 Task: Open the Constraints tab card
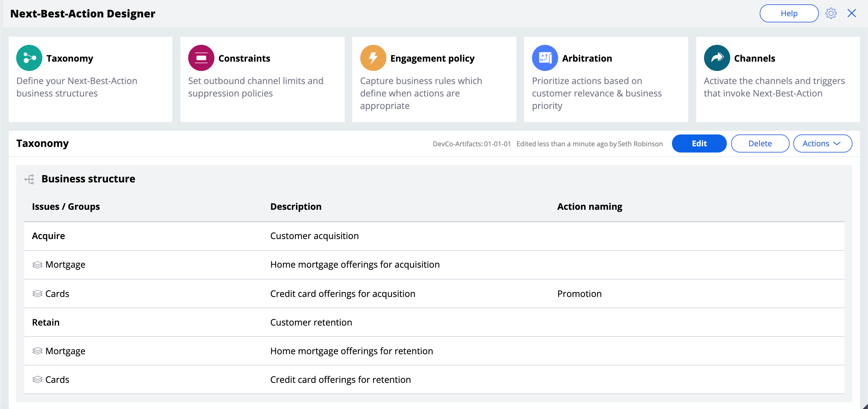pos(262,79)
